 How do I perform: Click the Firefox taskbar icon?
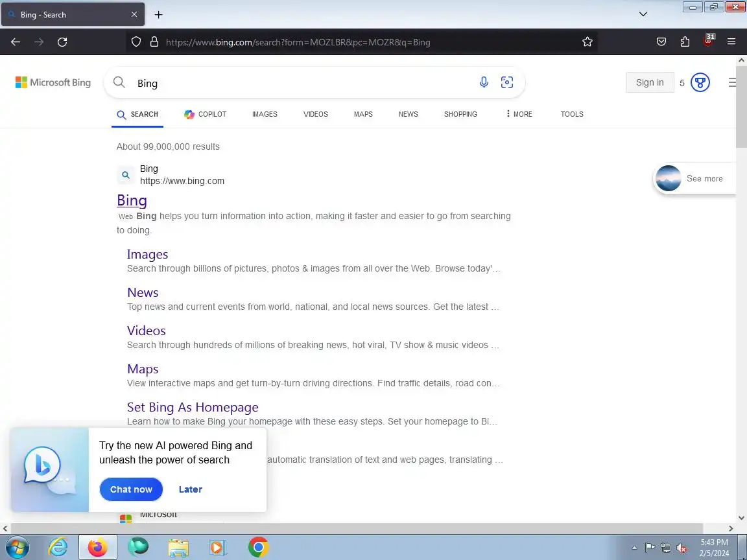tap(98, 548)
